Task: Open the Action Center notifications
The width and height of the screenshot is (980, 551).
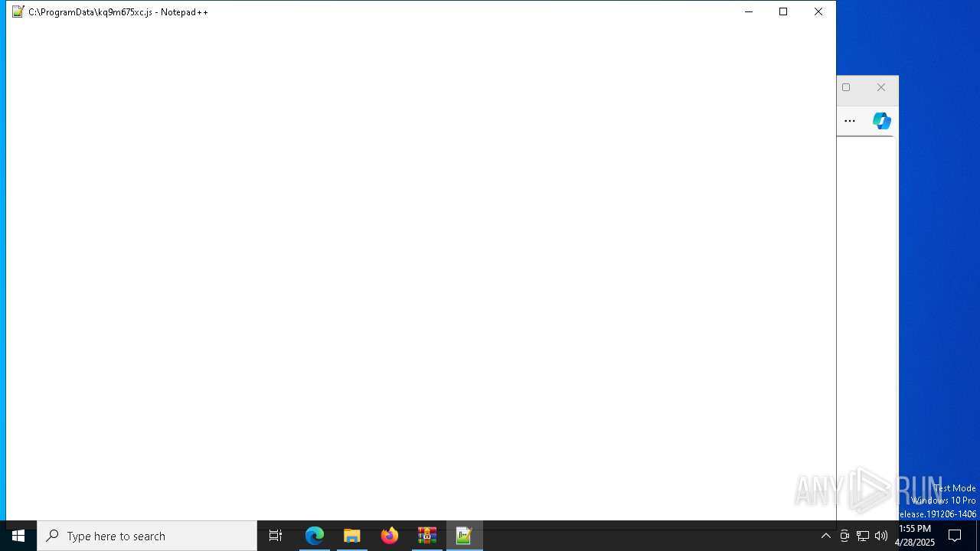Action: point(955,536)
